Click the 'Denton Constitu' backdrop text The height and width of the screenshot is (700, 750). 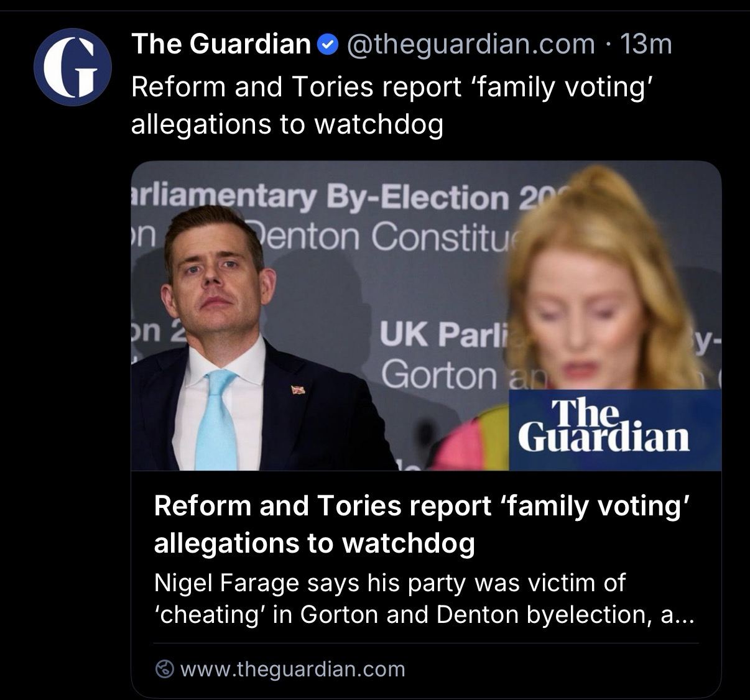tap(379, 235)
